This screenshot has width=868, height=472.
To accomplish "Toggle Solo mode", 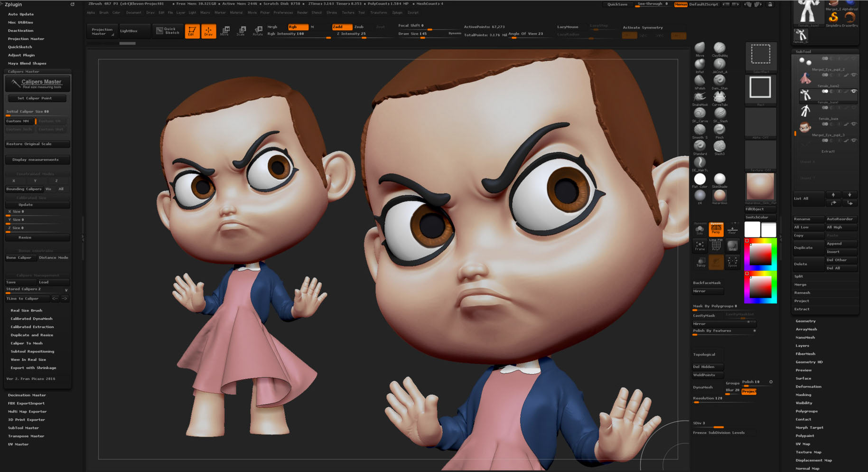I will click(700, 229).
